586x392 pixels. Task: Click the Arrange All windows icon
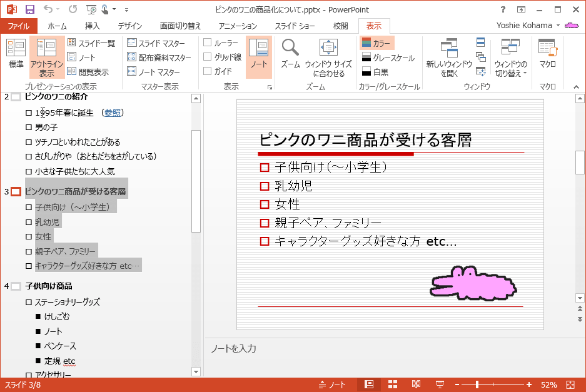pos(480,42)
